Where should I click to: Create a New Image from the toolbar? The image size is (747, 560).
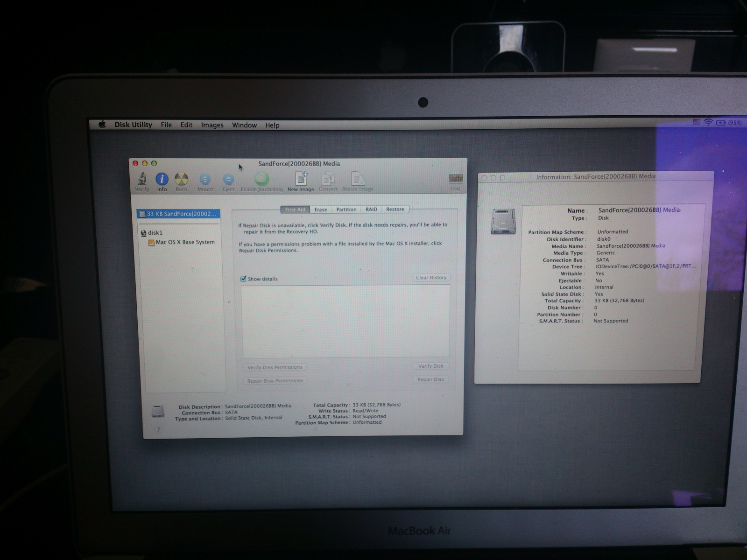click(301, 179)
